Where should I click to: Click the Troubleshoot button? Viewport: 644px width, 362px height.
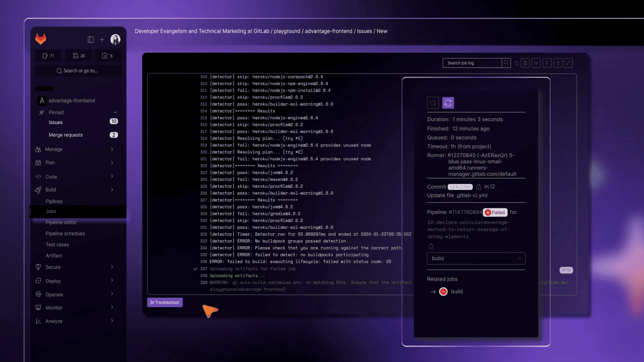[x=165, y=302]
